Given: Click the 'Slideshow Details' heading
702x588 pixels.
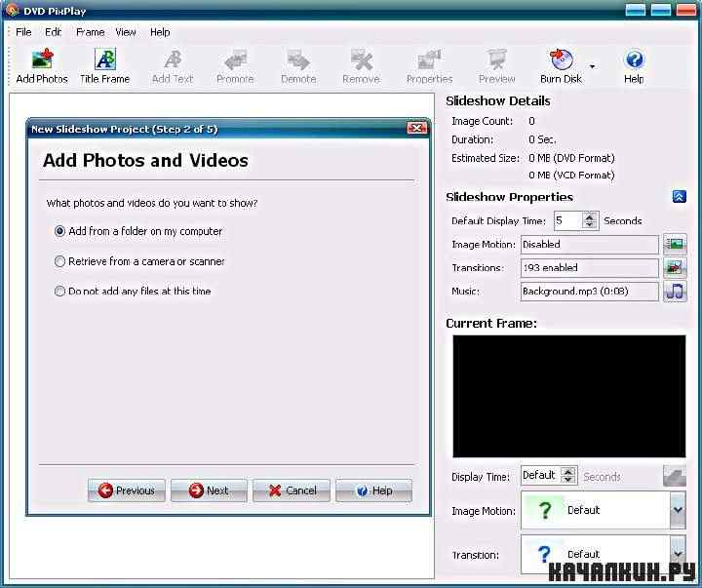Looking at the screenshot, I should click(x=498, y=101).
